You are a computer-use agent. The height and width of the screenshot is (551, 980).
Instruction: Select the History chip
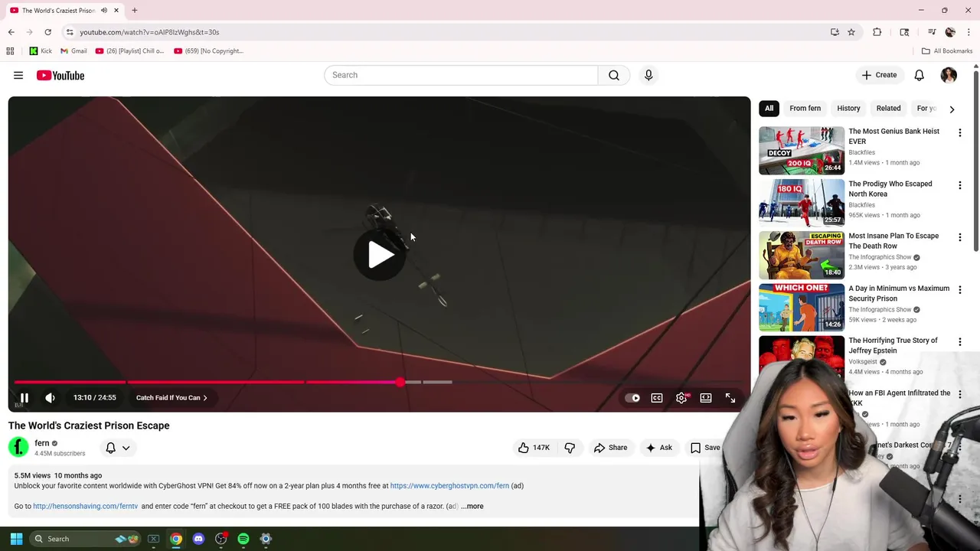point(848,109)
